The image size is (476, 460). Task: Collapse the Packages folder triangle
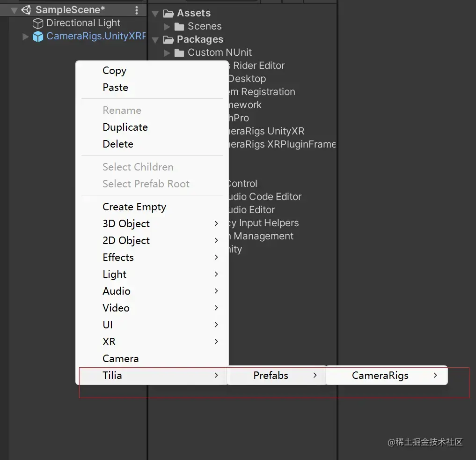coord(155,40)
